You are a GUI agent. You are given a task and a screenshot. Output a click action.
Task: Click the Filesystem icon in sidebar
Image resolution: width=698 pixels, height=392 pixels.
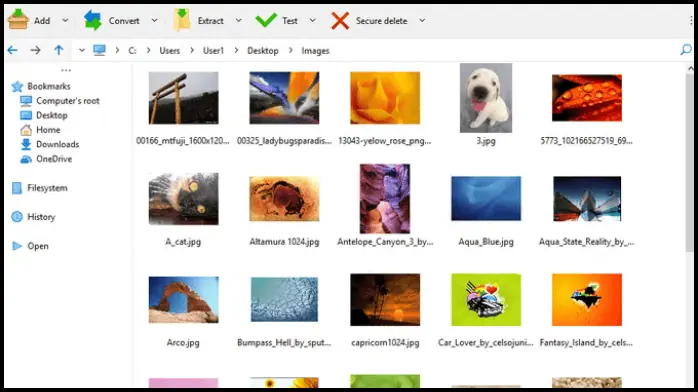pyautogui.click(x=17, y=188)
